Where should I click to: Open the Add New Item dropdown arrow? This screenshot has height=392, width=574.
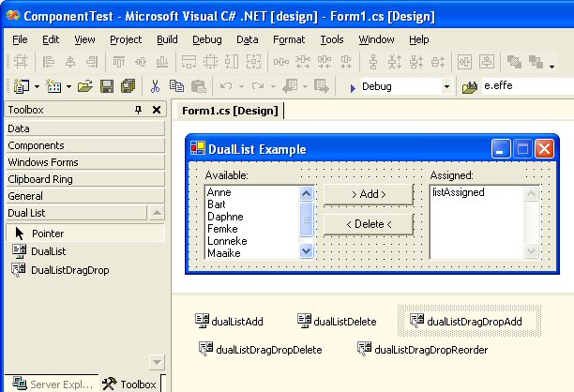pos(68,86)
